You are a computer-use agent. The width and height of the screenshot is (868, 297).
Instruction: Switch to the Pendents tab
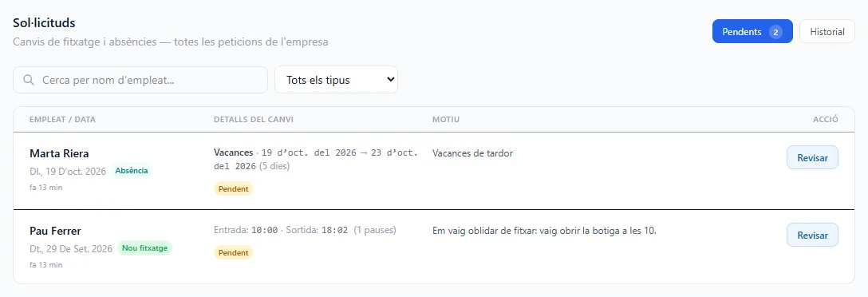(752, 32)
